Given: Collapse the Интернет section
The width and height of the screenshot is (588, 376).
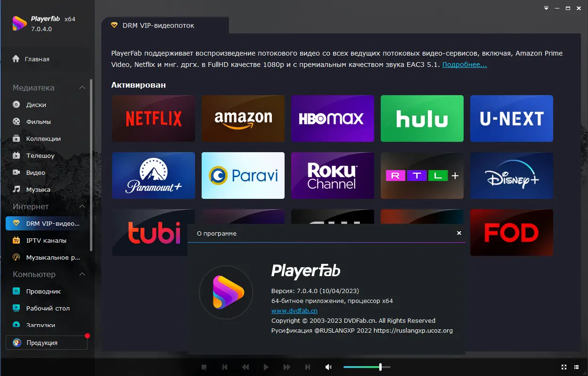Looking at the screenshot, I should coord(82,206).
